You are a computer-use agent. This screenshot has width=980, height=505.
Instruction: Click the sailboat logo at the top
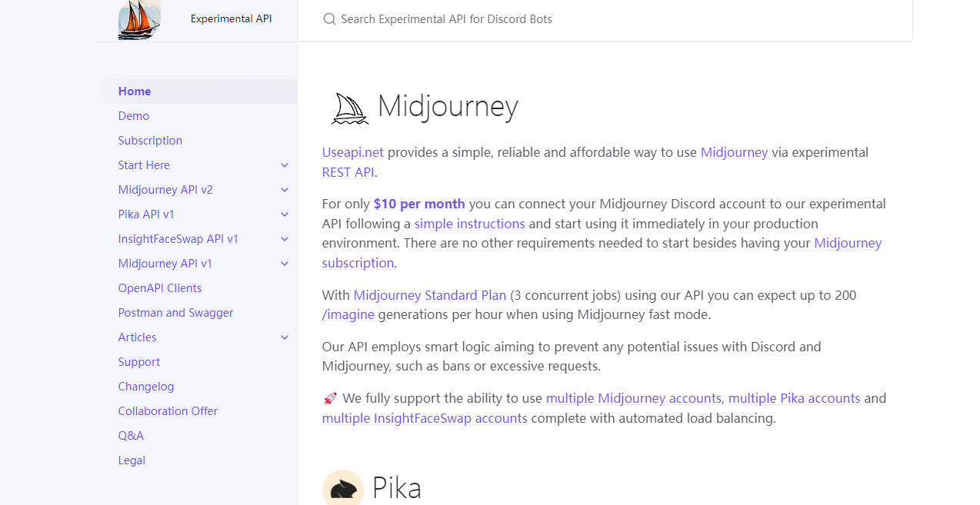[138, 19]
